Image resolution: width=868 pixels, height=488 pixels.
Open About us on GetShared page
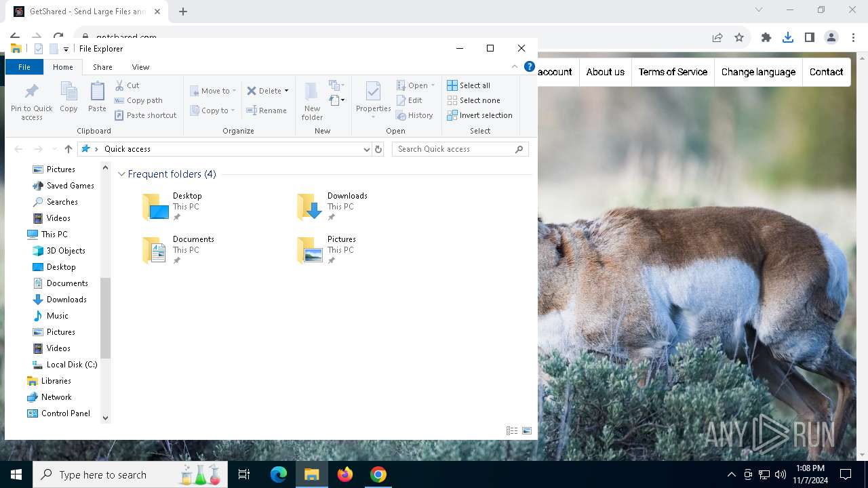605,72
